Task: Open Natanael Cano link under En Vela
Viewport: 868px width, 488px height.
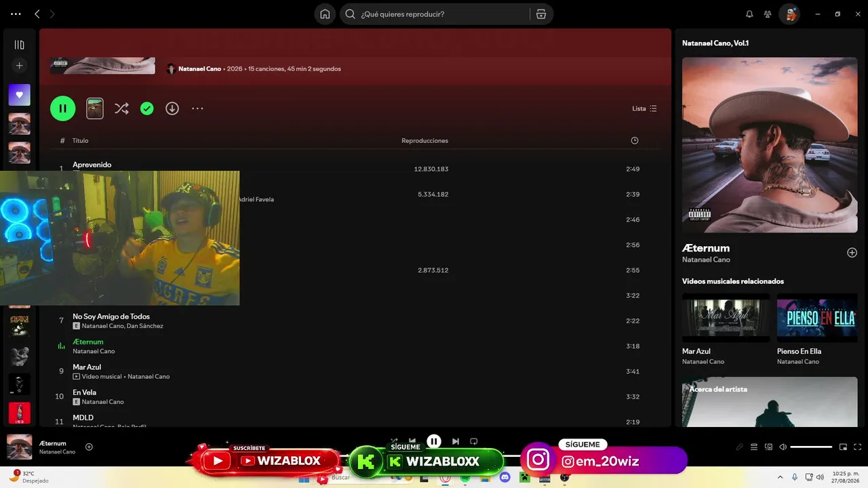Action: (x=103, y=402)
